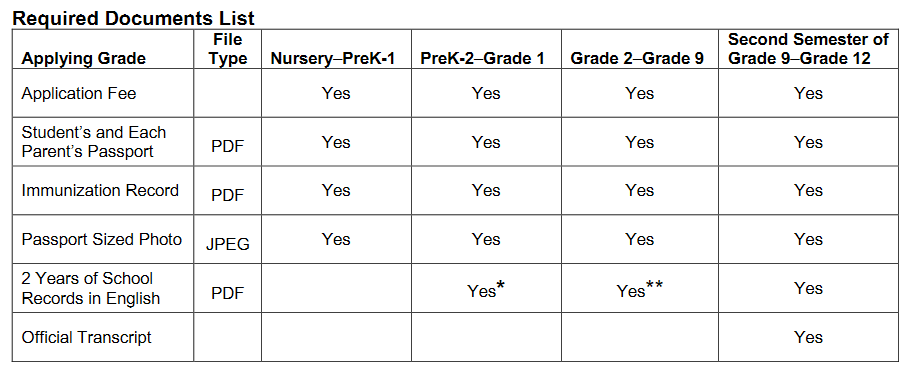Viewport: 910px width, 371px height.
Task: Select 2 Years of School Records label
Action: click(x=91, y=288)
